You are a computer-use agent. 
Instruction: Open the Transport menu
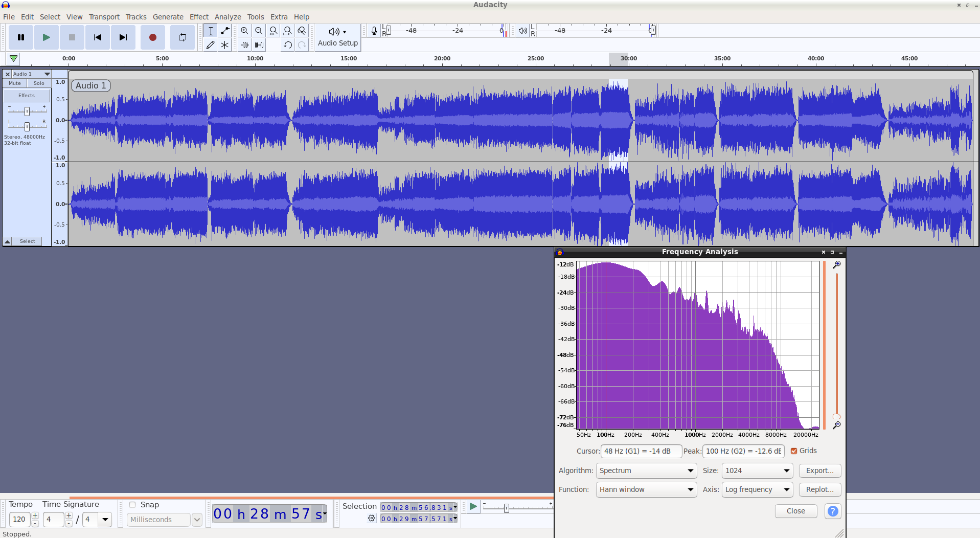pyautogui.click(x=104, y=17)
